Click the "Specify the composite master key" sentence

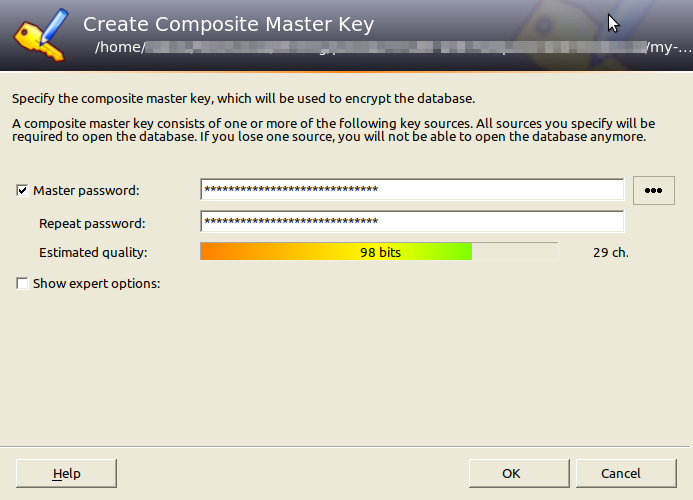[243, 99]
